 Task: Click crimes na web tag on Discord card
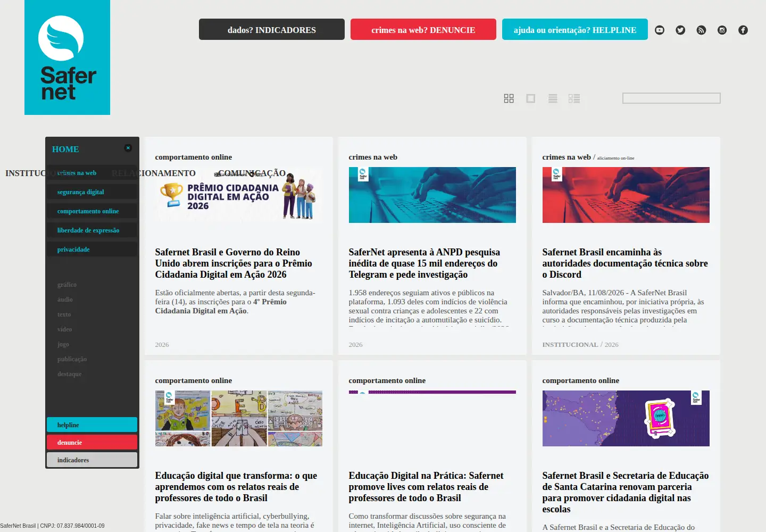(567, 157)
